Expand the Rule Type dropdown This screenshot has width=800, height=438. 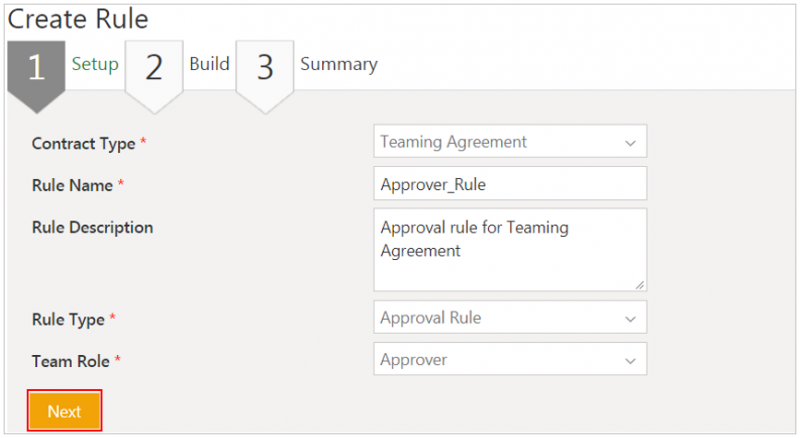[x=509, y=318]
